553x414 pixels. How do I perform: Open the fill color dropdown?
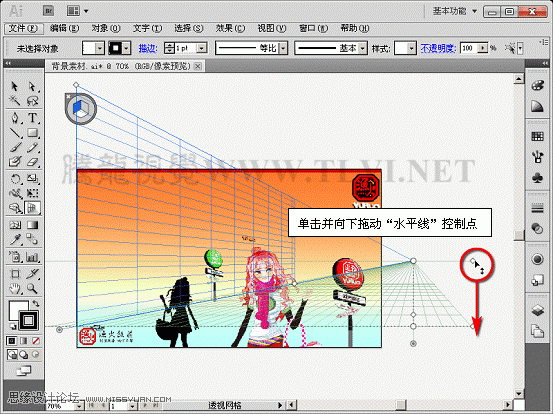coord(100,48)
